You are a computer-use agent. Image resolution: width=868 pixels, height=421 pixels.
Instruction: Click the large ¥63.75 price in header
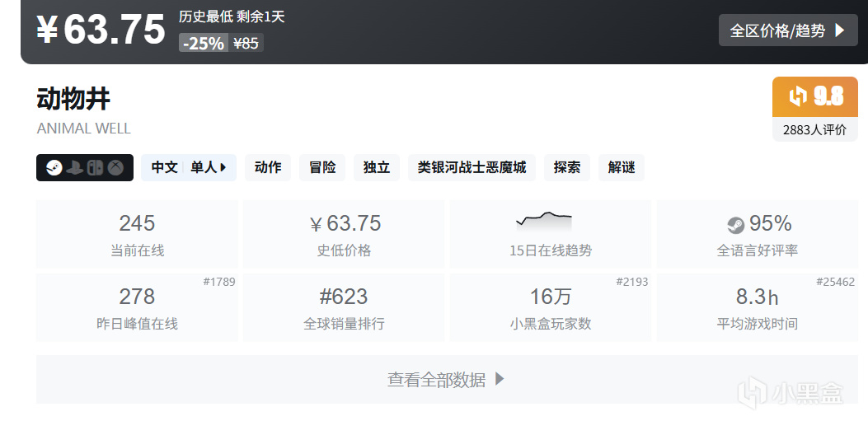(x=101, y=30)
